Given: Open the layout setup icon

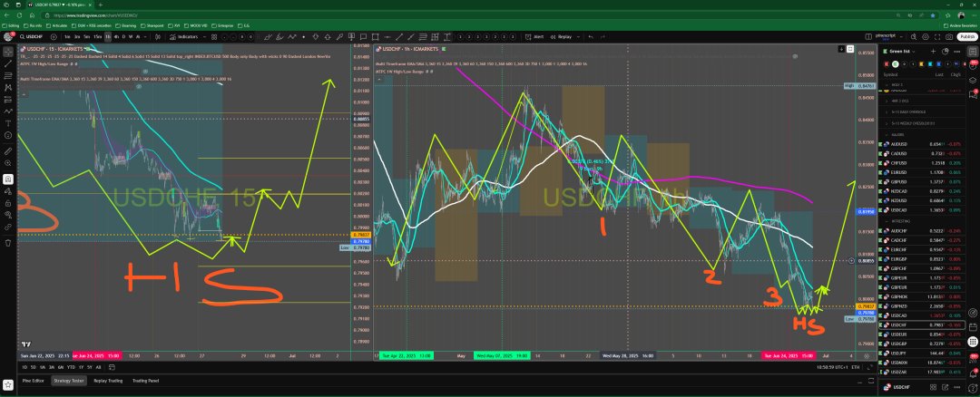Looking at the screenshot, I should click(x=868, y=37).
